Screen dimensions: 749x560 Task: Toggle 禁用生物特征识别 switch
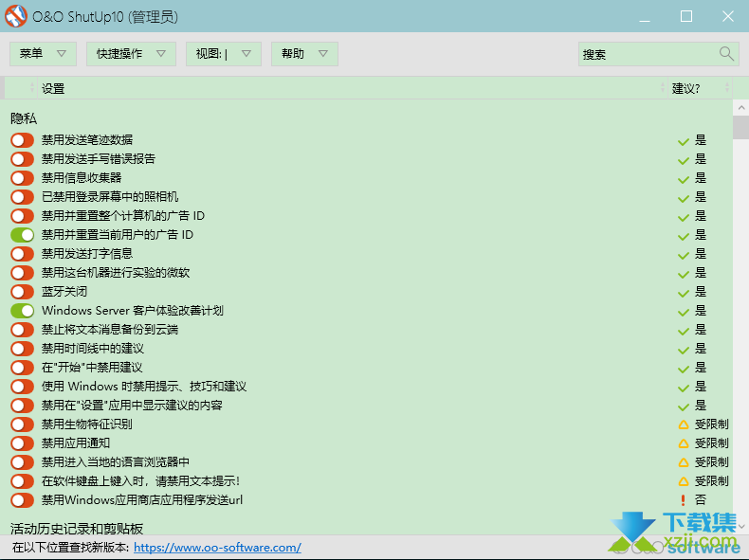tap(23, 425)
